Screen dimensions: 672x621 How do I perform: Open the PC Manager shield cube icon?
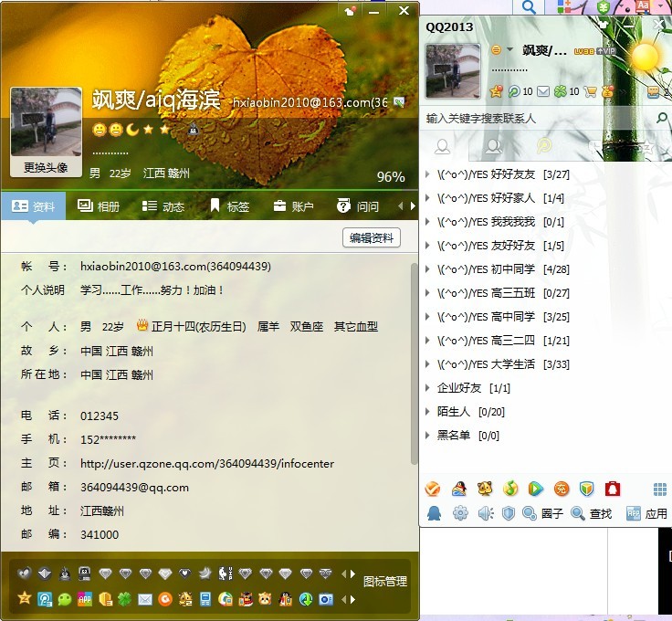click(x=587, y=489)
